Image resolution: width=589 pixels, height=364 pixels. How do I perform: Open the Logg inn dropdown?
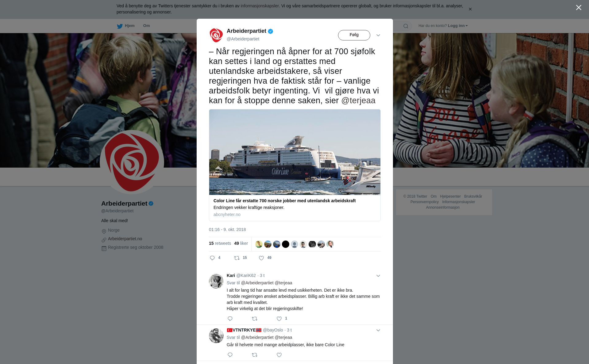pyautogui.click(x=458, y=26)
